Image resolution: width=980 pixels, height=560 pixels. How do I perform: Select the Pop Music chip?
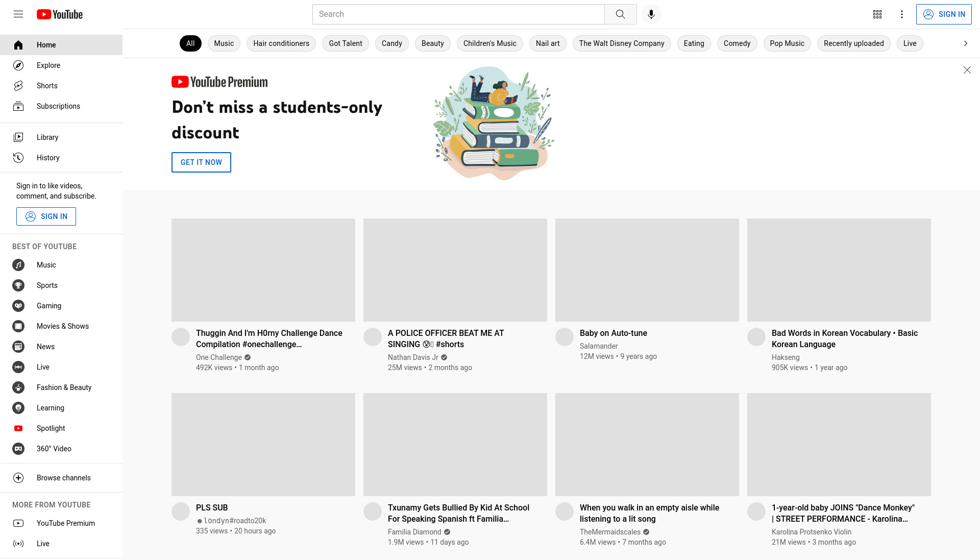click(787, 43)
